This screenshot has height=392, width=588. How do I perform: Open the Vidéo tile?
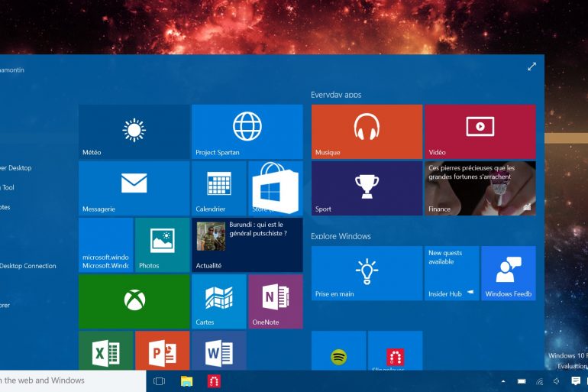pyautogui.click(x=480, y=131)
